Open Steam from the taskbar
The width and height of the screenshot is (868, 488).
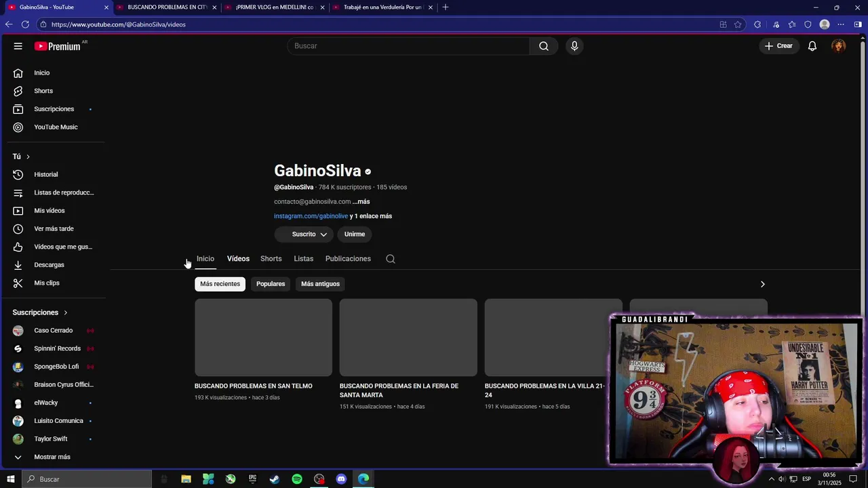click(x=275, y=479)
